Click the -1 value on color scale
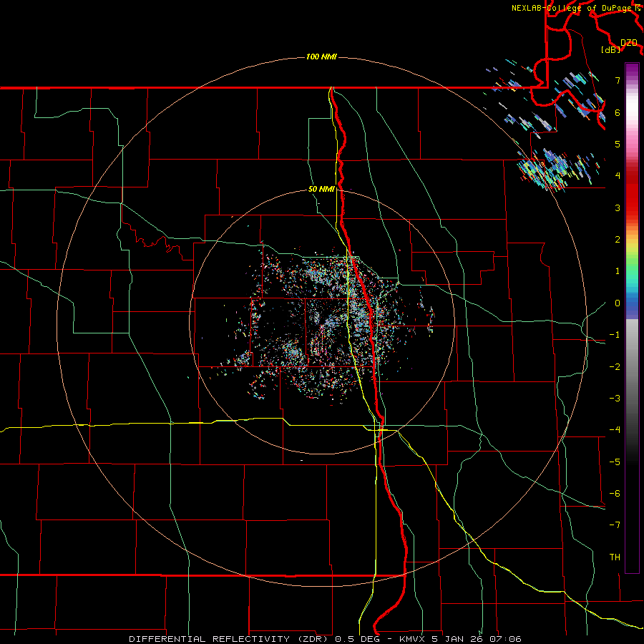This screenshot has width=644, height=644. point(615,335)
